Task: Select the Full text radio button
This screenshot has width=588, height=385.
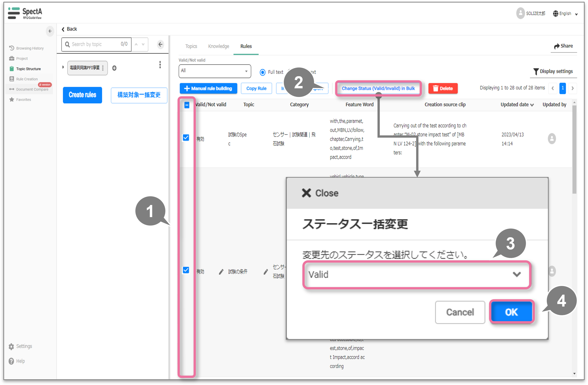Action: [x=263, y=72]
